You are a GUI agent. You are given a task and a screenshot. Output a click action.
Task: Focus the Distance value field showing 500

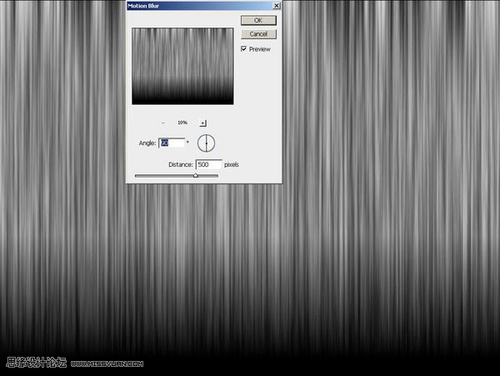[x=209, y=164]
